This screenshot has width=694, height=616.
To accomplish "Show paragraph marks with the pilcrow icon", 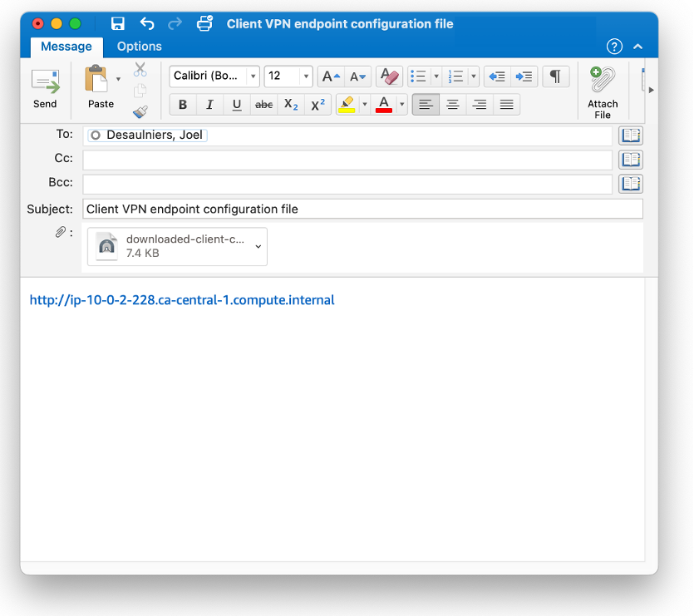I will [x=554, y=75].
